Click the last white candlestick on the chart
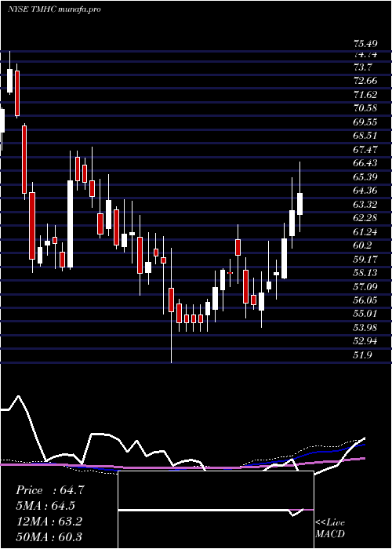 pyautogui.click(x=299, y=203)
